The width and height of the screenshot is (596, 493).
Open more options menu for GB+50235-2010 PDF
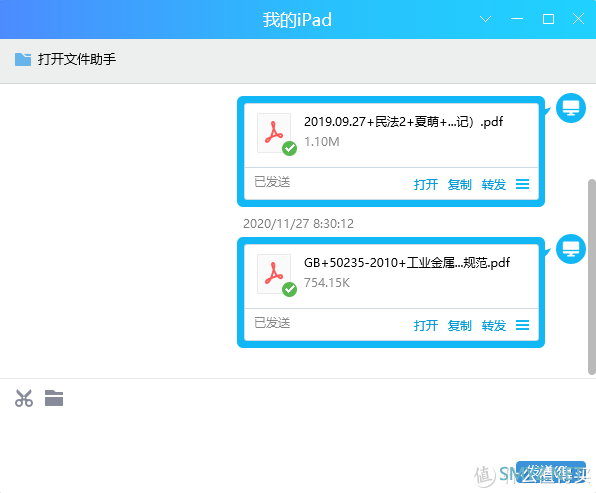(523, 325)
